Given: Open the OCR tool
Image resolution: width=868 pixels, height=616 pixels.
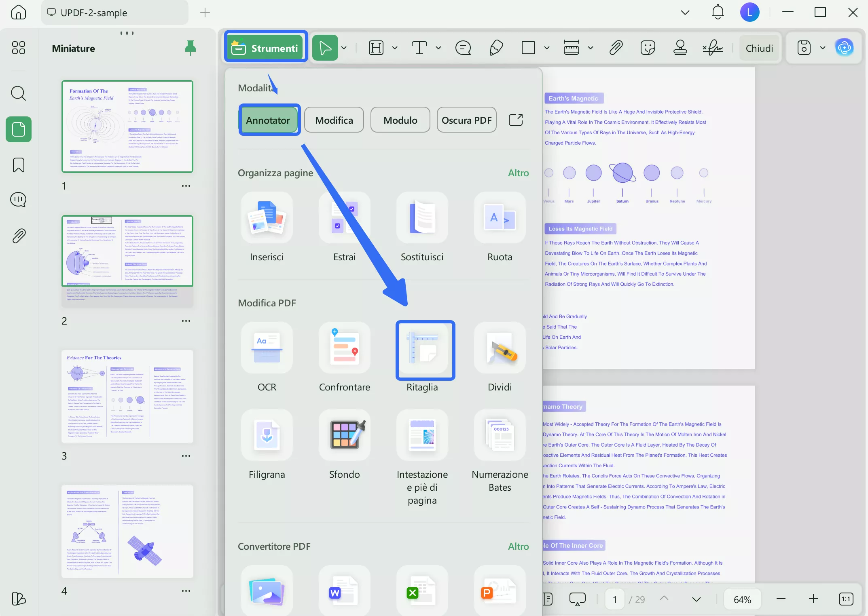Looking at the screenshot, I should [267, 348].
